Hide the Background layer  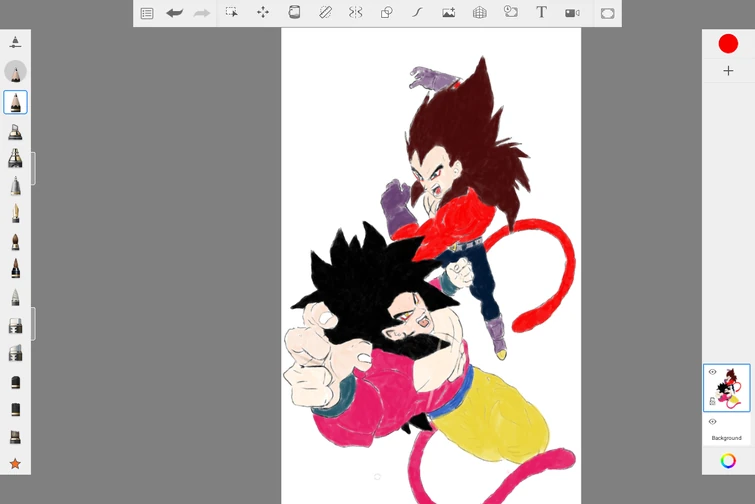[712, 422]
